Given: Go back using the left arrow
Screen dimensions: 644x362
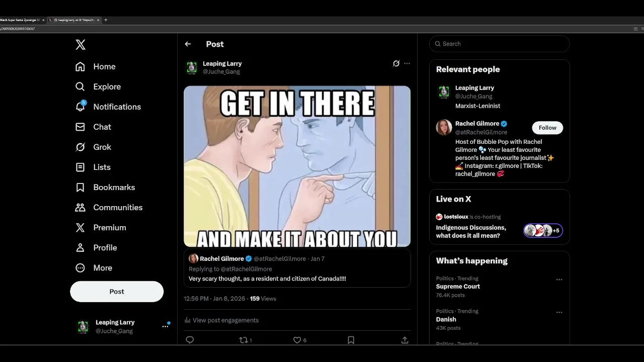Looking at the screenshot, I should point(188,44).
